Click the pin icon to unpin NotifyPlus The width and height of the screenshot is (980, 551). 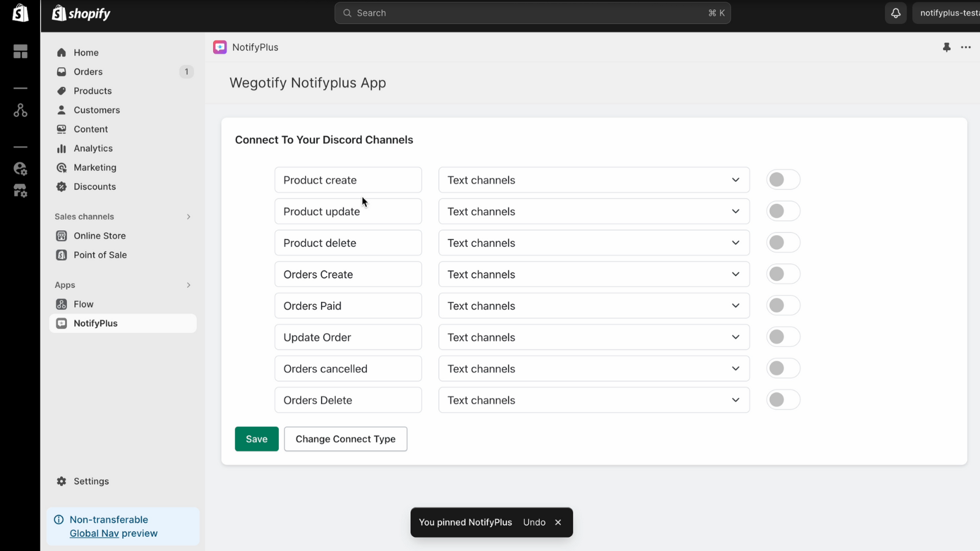(x=946, y=47)
